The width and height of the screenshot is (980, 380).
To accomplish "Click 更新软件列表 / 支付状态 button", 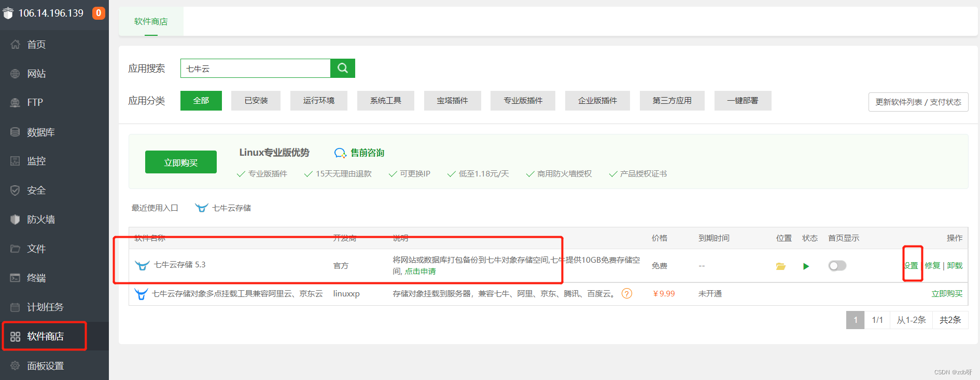I will 918,102.
